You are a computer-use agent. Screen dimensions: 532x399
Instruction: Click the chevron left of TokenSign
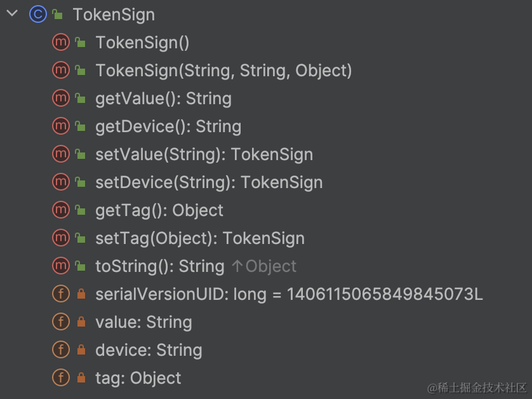(x=11, y=13)
